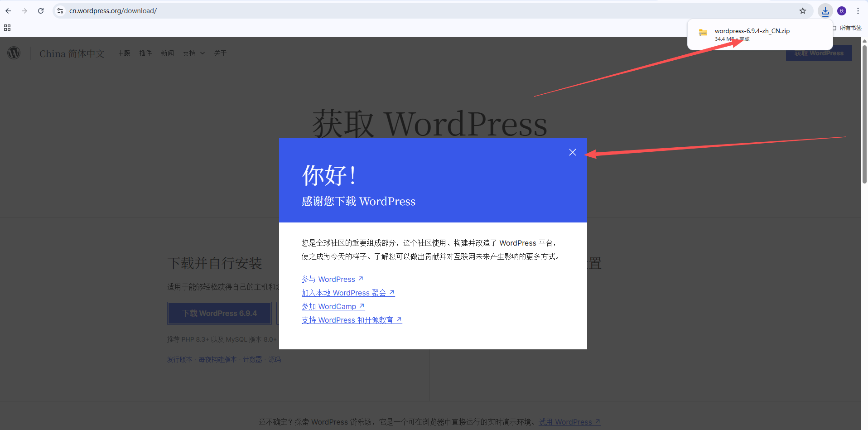Expand the 支持 dropdown menu
868x430 pixels.
pyautogui.click(x=193, y=53)
